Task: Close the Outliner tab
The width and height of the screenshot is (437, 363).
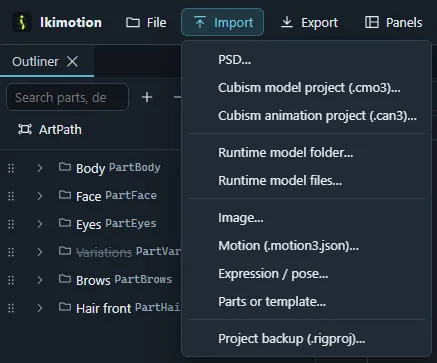Action: click(x=72, y=61)
